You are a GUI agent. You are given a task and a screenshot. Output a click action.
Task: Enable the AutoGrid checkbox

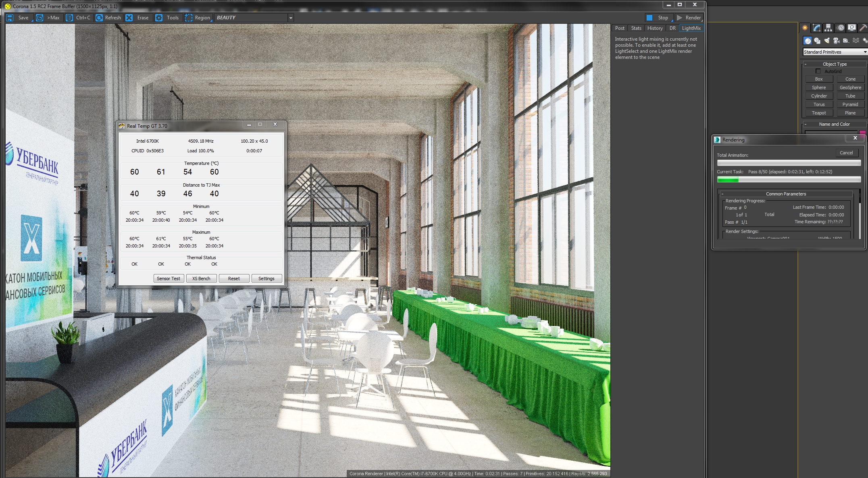818,71
